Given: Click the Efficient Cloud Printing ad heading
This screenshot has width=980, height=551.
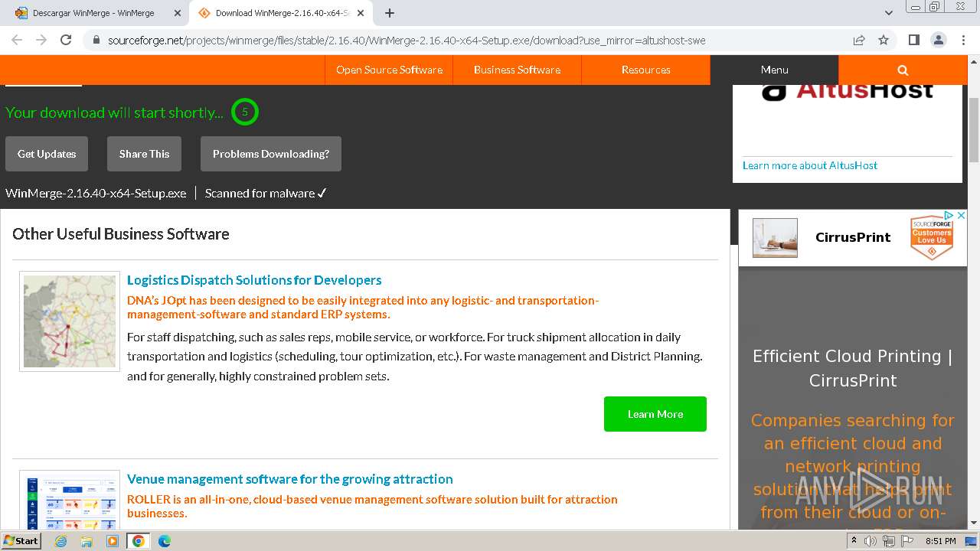Looking at the screenshot, I should click(x=853, y=368).
